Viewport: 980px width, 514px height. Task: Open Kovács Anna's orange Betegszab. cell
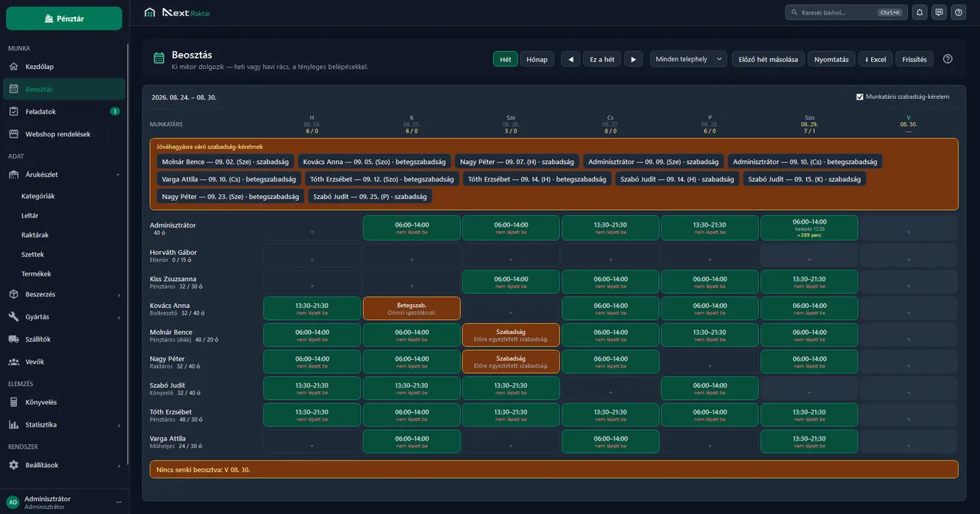coord(412,308)
